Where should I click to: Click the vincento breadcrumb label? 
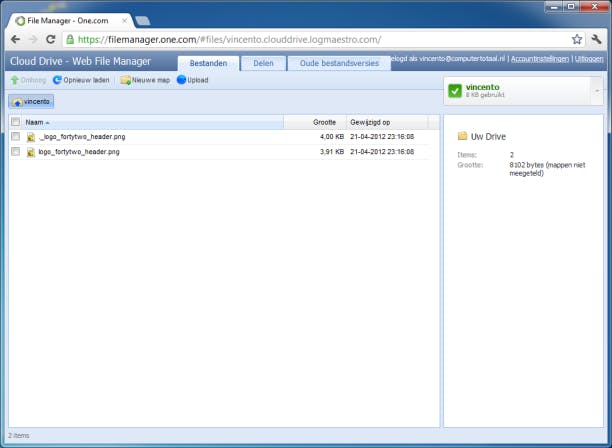(x=37, y=101)
